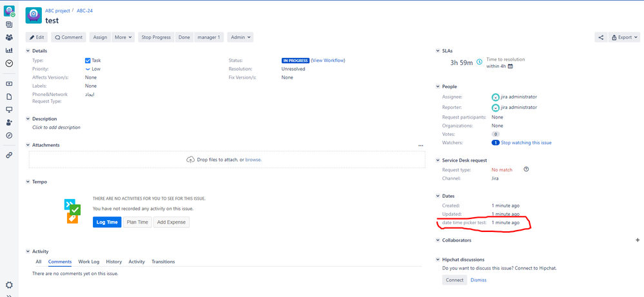This screenshot has height=297, width=644.
Task: Click the Plan Time button
Action: pos(137,222)
